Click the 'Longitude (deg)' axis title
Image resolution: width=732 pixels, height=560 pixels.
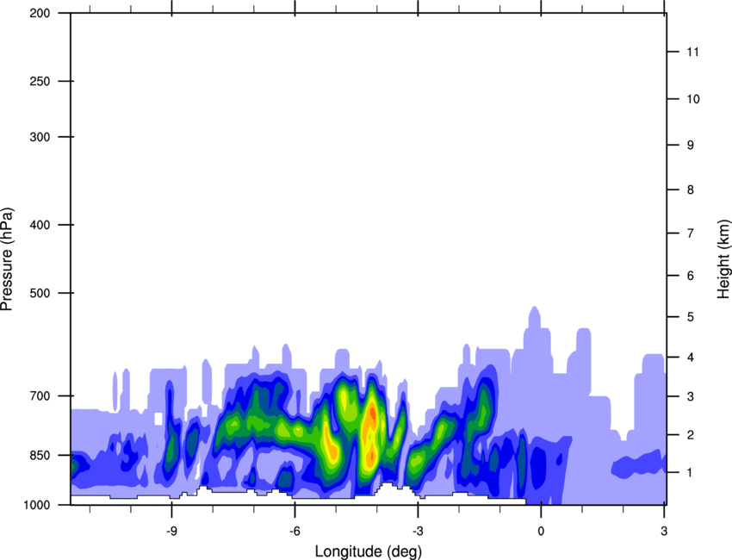[369, 551]
